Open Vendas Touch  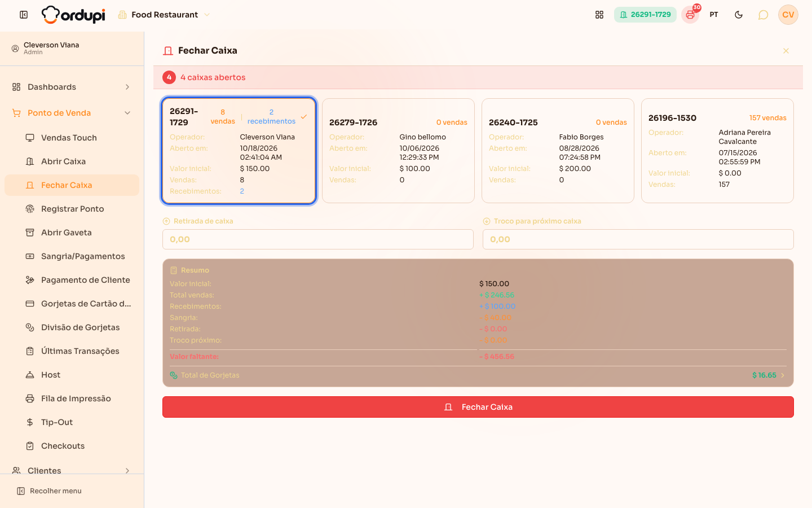(x=72, y=138)
